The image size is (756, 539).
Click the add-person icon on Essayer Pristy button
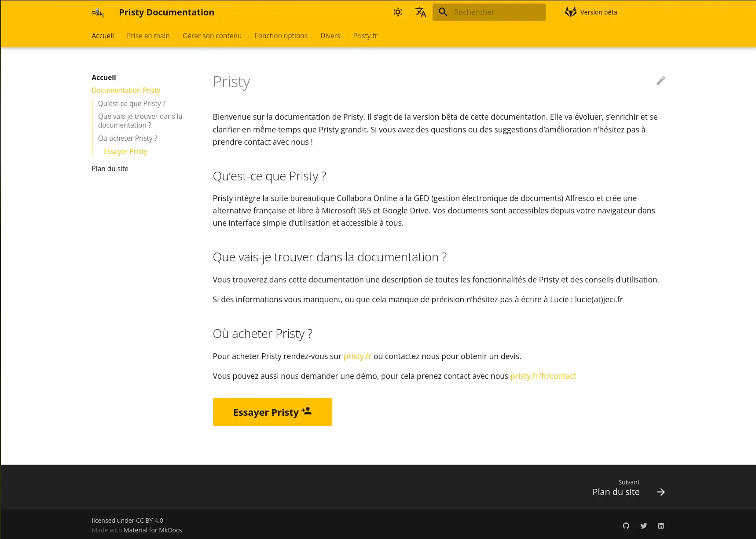click(x=307, y=411)
